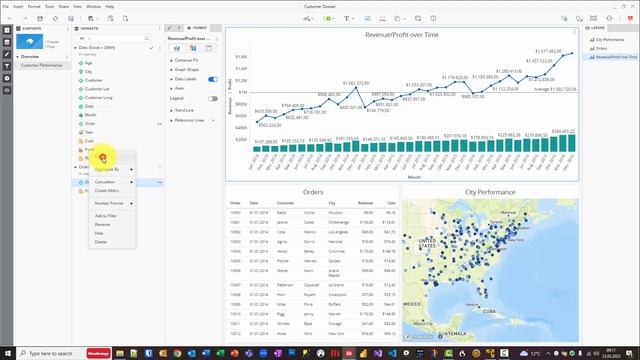The height and width of the screenshot is (360, 640).
Task: Select City Performance layer
Action: click(x=609, y=40)
